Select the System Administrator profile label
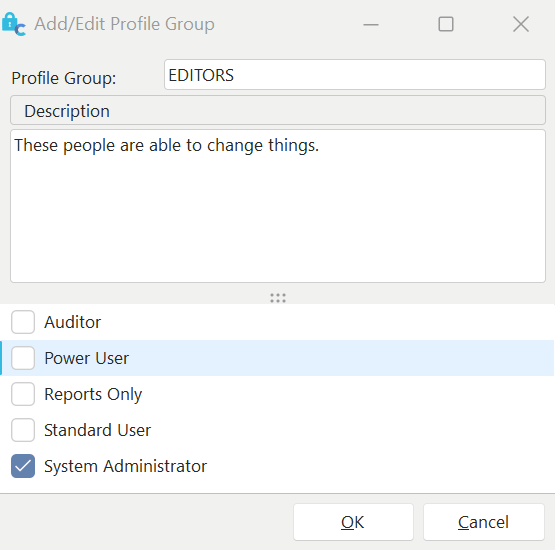555x550 pixels. [x=125, y=466]
